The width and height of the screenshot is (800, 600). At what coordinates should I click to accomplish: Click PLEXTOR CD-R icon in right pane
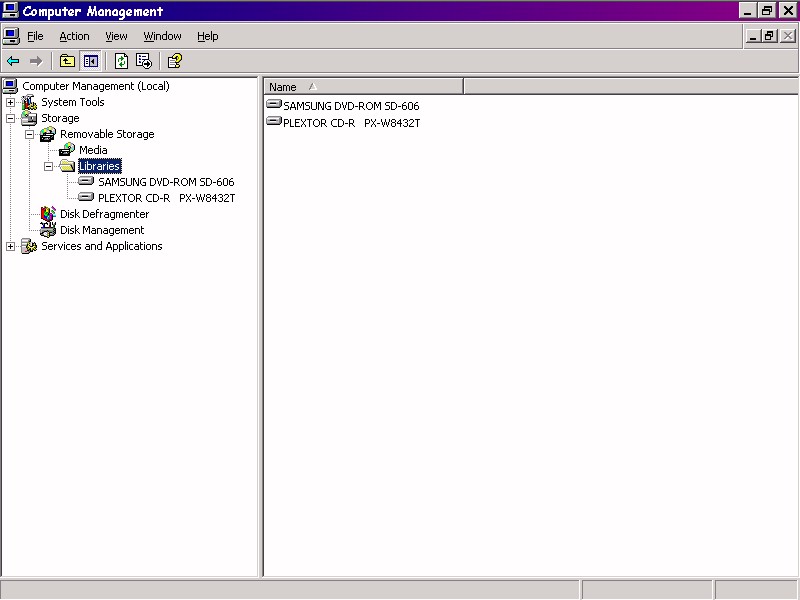click(x=274, y=121)
